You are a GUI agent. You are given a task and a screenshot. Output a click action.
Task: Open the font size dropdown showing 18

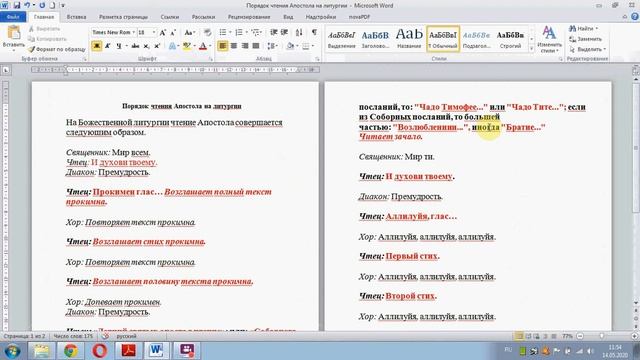(x=154, y=32)
